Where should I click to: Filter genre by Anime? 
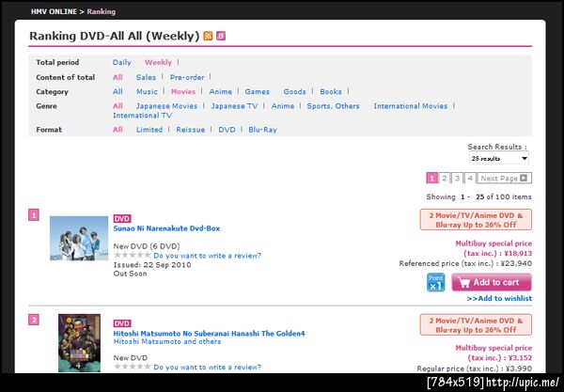click(282, 106)
